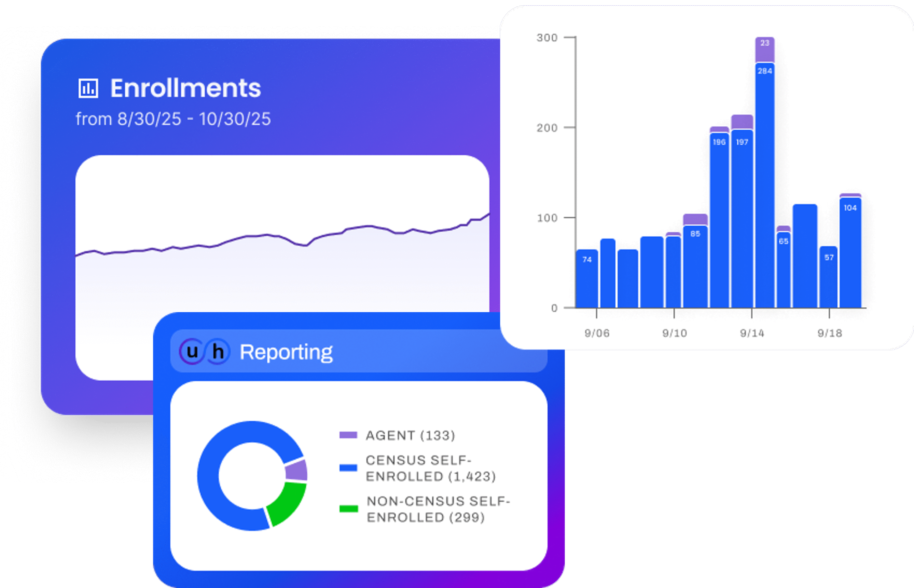Click the purple bar segment labeled 23
This screenshot has height=588, width=914.
[765, 49]
